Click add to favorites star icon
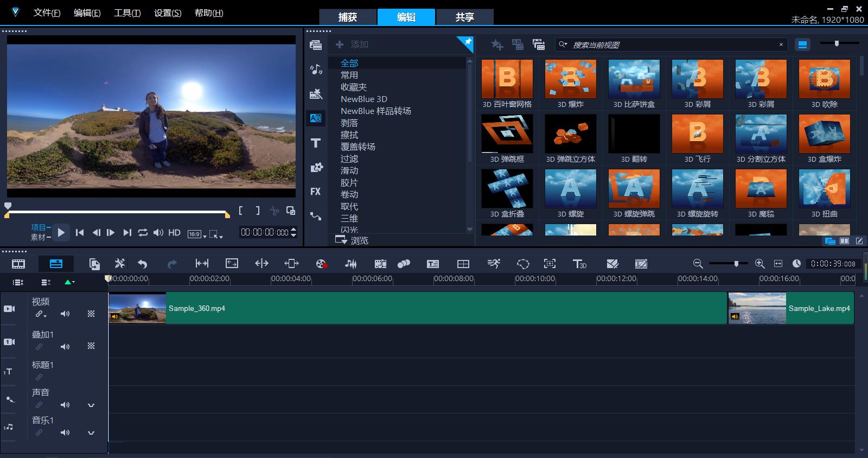868x458 pixels. (497, 44)
